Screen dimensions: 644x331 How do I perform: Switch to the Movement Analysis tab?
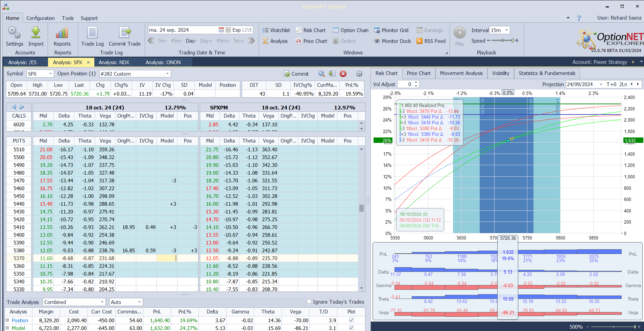(x=461, y=73)
